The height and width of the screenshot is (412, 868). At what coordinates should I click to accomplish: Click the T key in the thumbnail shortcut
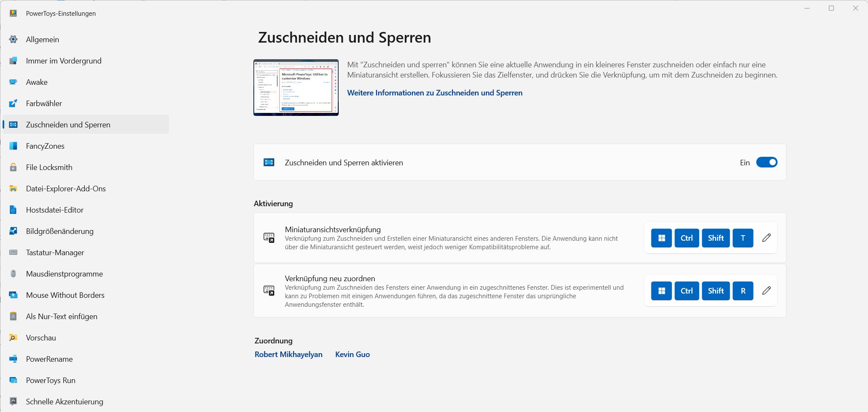(x=743, y=238)
